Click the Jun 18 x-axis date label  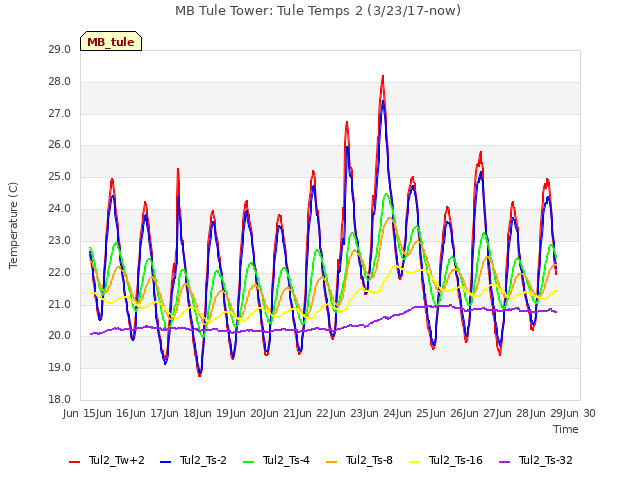pos(180,413)
